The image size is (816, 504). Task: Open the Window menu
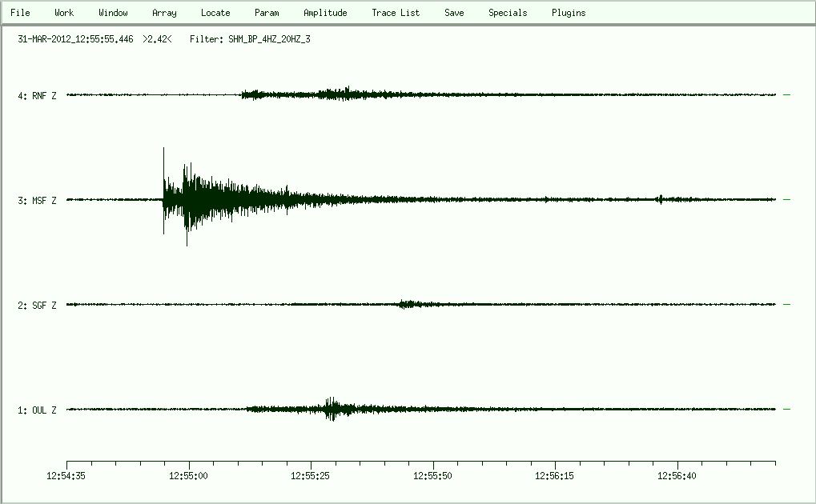(x=113, y=13)
